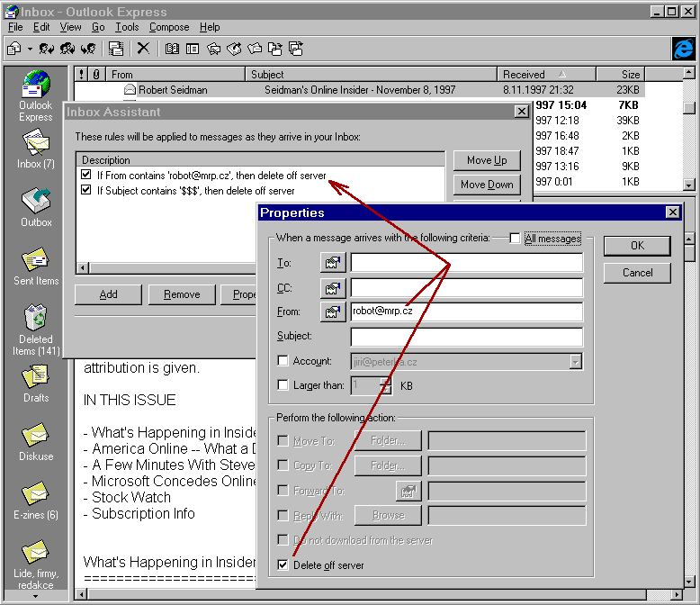This screenshot has height=605, width=700.
Task: Open the Drafts folder
Action: click(36, 379)
